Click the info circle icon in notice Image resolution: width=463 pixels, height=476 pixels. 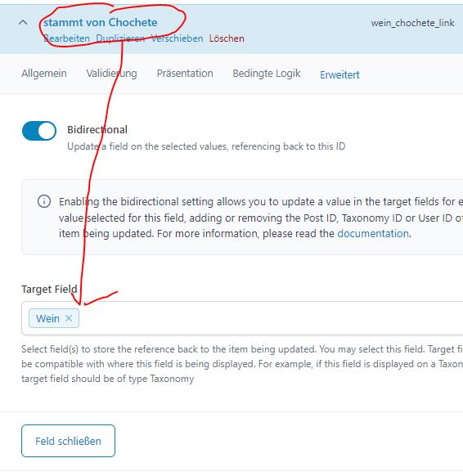pyautogui.click(x=44, y=201)
